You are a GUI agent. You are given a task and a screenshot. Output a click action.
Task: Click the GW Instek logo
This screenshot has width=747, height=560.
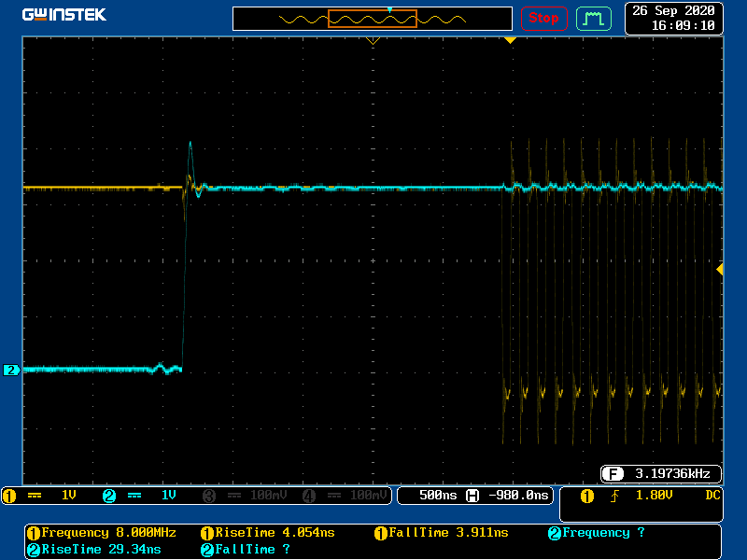click(63, 15)
